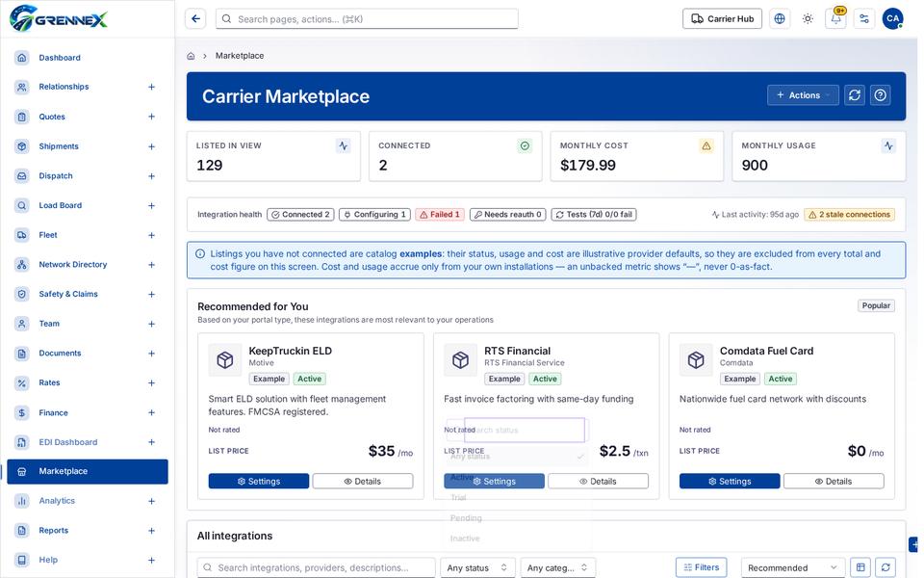Click the search integrations input
This screenshot has height=578, width=924.
(316, 567)
